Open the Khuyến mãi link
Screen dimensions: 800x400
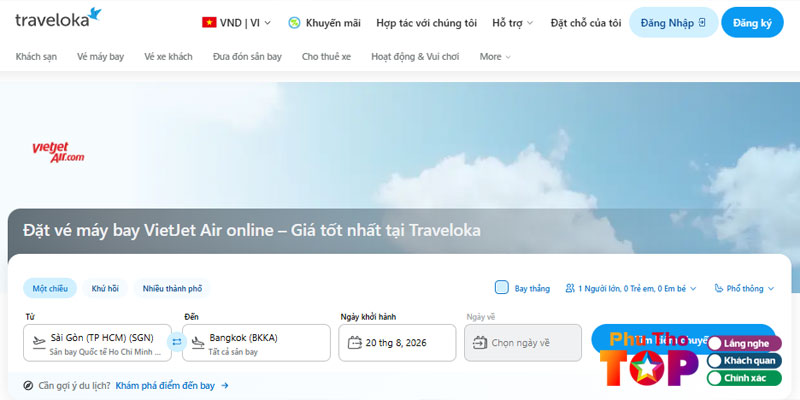[x=333, y=22]
